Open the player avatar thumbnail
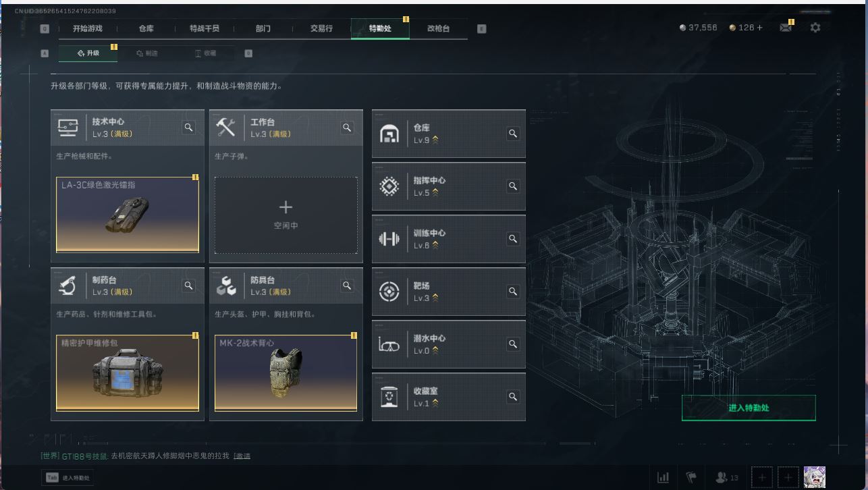The image size is (868, 490). [814, 477]
